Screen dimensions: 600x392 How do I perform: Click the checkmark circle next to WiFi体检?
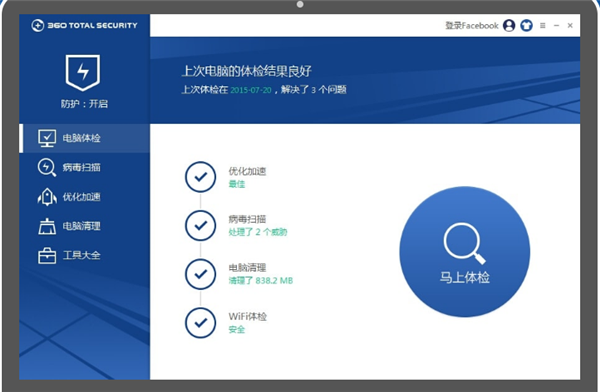[x=201, y=323]
